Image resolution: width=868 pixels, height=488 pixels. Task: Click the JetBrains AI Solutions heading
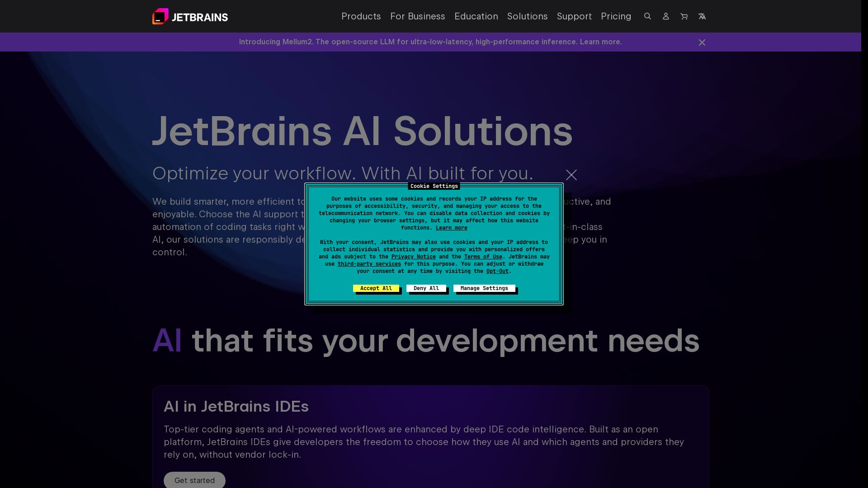click(363, 131)
